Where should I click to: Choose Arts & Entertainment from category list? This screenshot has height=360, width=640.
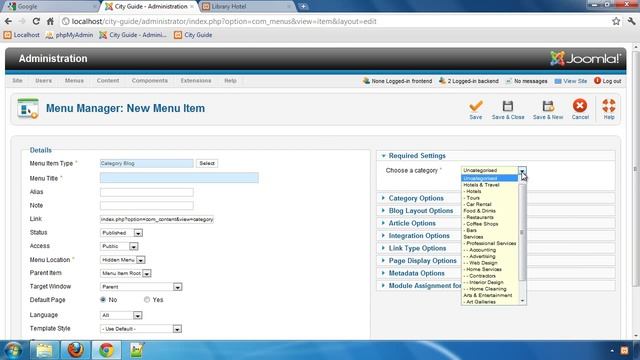point(489,296)
